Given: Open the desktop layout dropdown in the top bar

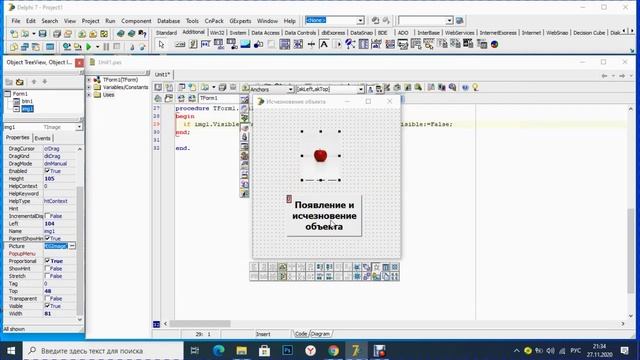Looking at the screenshot, I should coord(360,20).
